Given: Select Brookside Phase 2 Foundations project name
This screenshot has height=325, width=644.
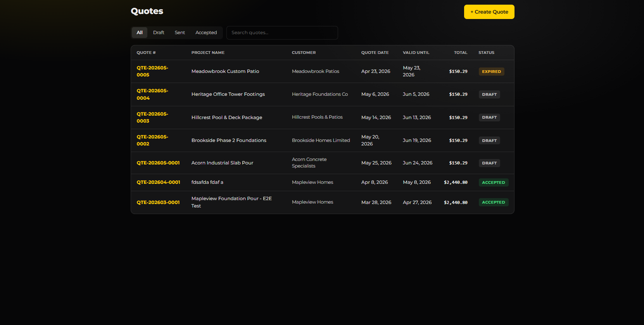Looking at the screenshot, I should pyautogui.click(x=229, y=140).
